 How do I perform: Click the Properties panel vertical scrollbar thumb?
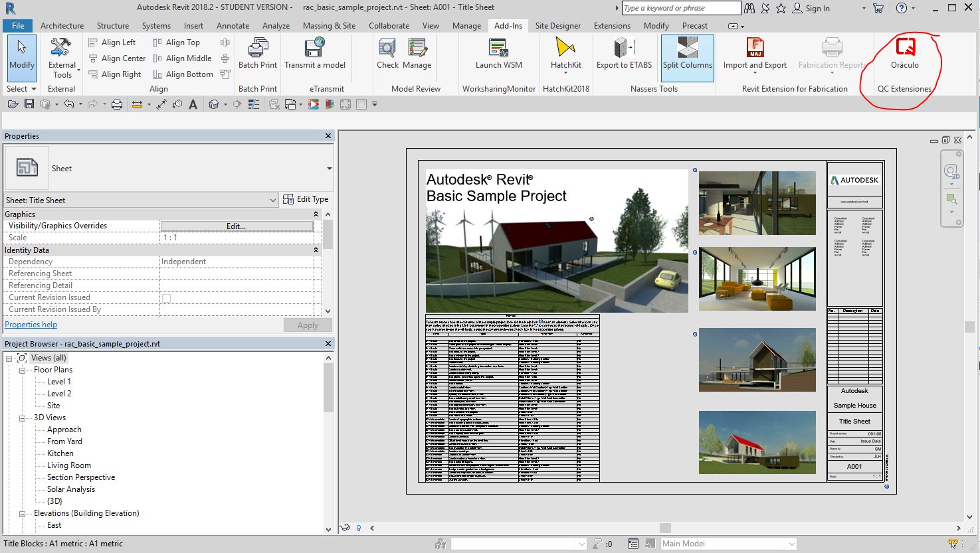tap(328, 234)
